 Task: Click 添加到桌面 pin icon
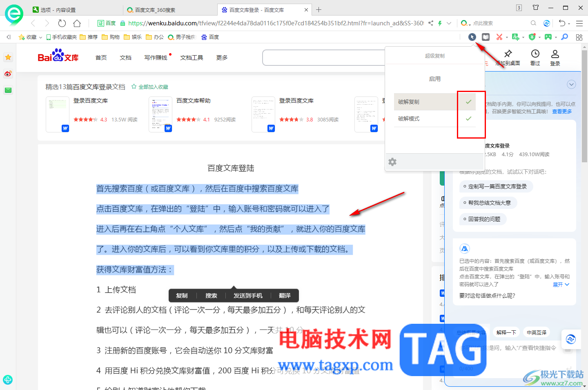[x=508, y=54]
